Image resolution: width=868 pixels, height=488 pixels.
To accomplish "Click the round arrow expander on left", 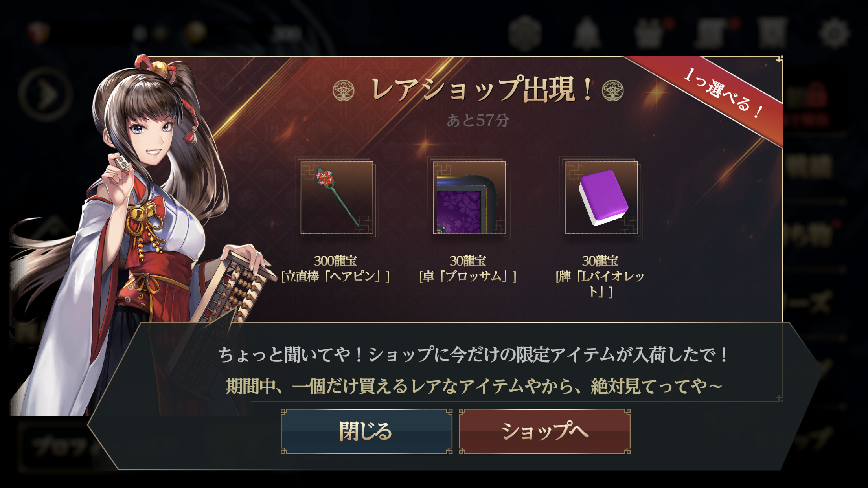I will coord(46,94).
